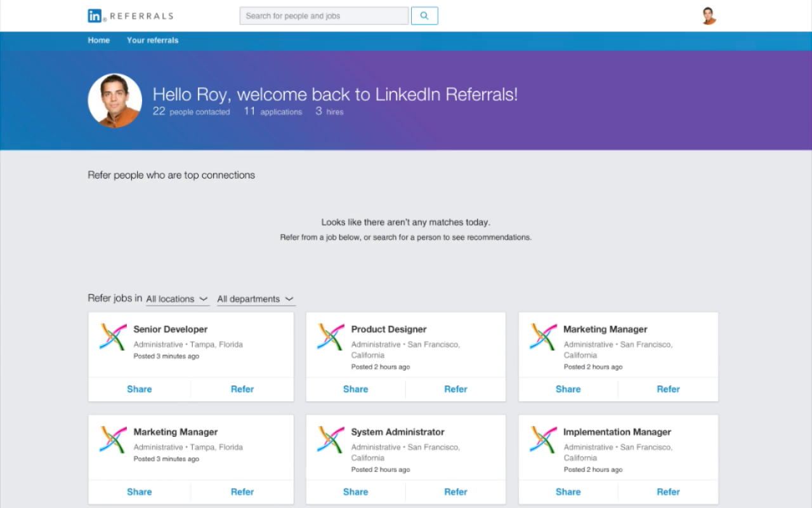Click the Tampa Marketing Manager company logo
Viewport: 812px width, 508px height.
pos(113,439)
